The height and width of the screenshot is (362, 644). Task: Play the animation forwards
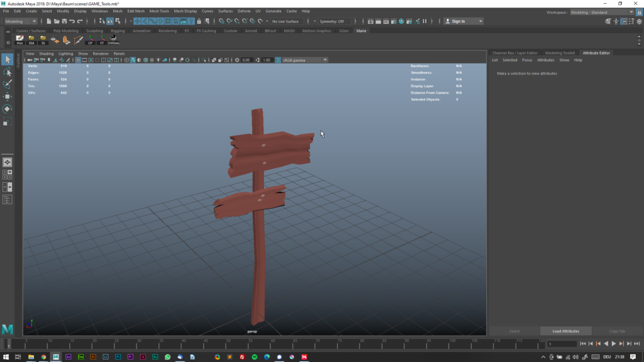(x=614, y=344)
